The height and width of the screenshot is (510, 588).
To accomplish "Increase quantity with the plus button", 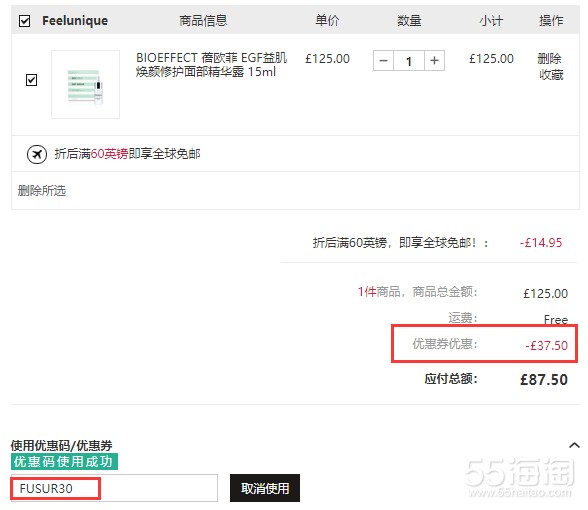I will [x=434, y=60].
